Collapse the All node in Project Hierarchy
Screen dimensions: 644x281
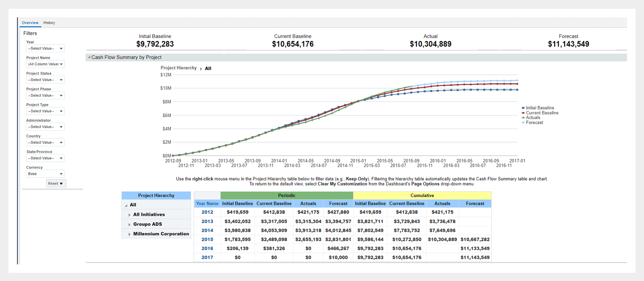(x=126, y=205)
